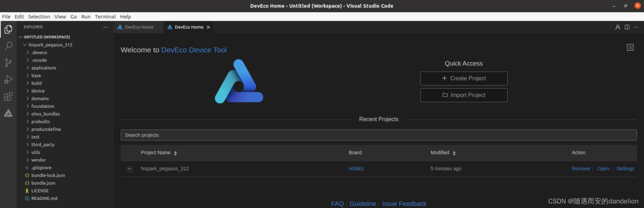Screen dimensions: 644x208
Task: Open the Run and Debug view
Action: (x=8, y=80)
